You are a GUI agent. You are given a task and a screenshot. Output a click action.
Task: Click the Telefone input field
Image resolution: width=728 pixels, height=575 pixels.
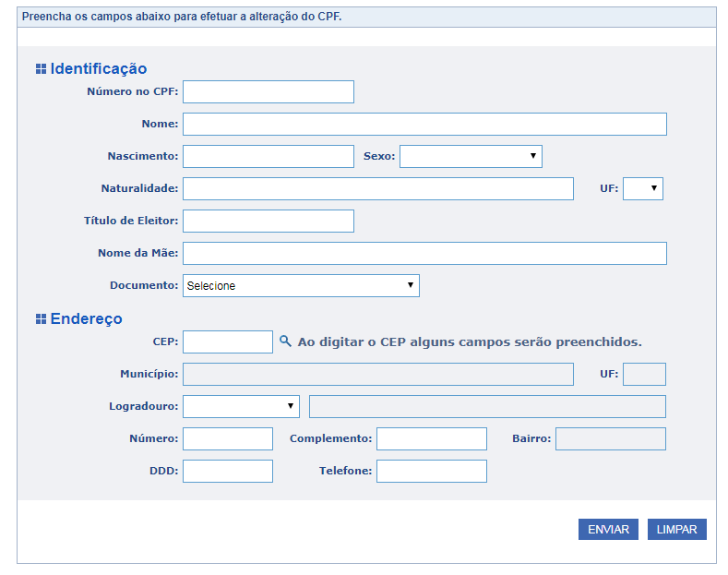tap(431, 471)
